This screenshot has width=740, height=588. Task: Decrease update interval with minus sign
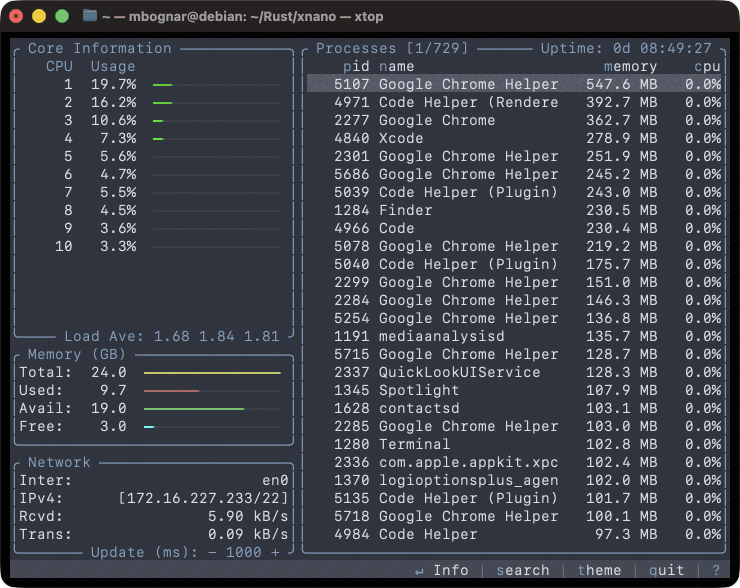pos(212,552)
